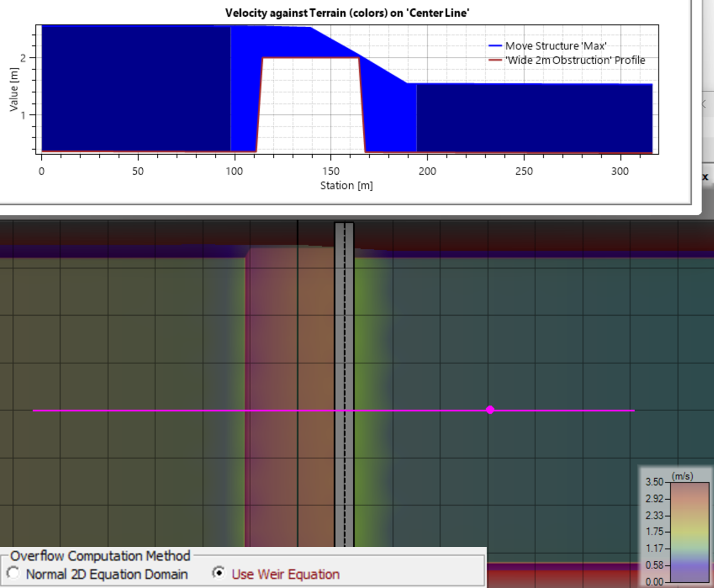This screenshot has width=714, height=588.
Task: Click the magenta point on the Center Line
Action: pyautogui.click(x=490, y=410)
